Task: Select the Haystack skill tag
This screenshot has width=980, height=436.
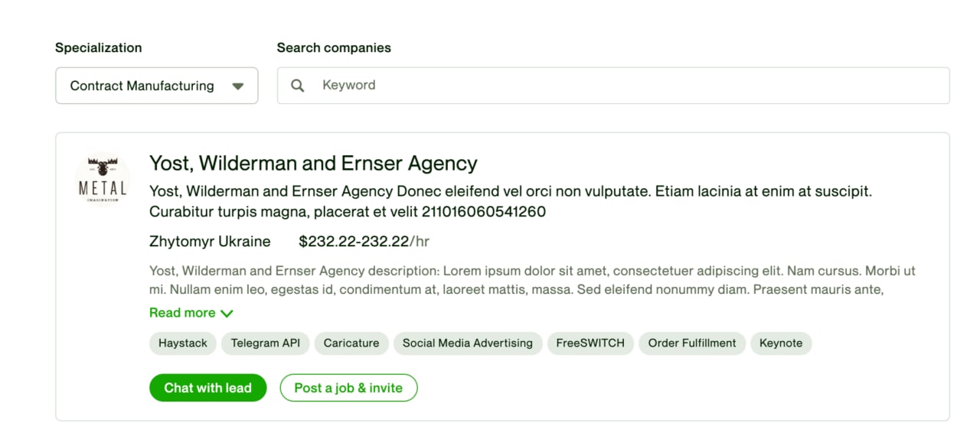Action: pyautogui.click(x=183, y=343)
